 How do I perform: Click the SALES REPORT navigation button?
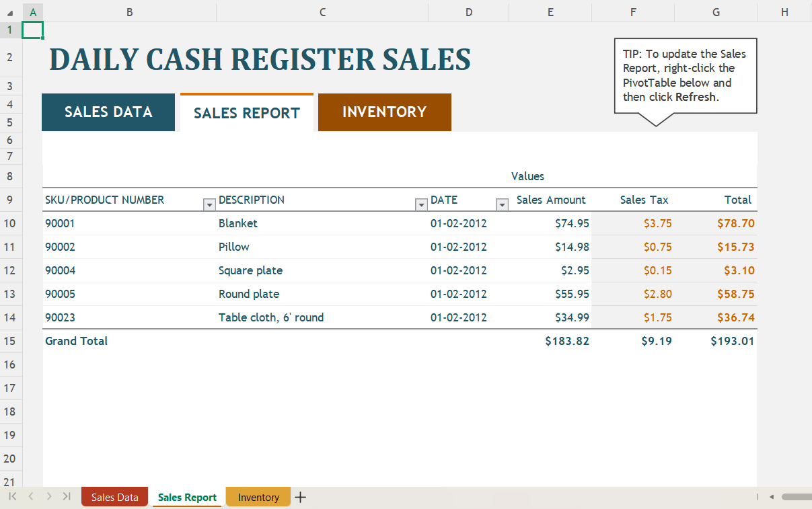(247, 112)
